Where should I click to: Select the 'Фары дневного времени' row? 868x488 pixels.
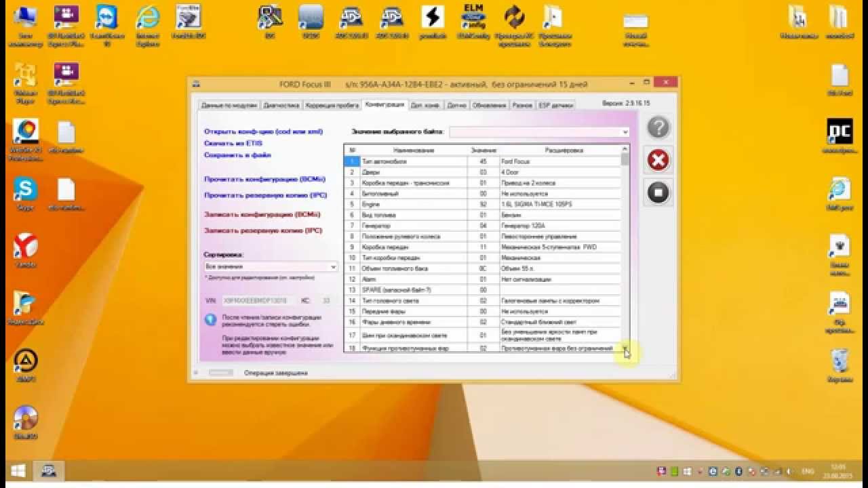[482, 323]
